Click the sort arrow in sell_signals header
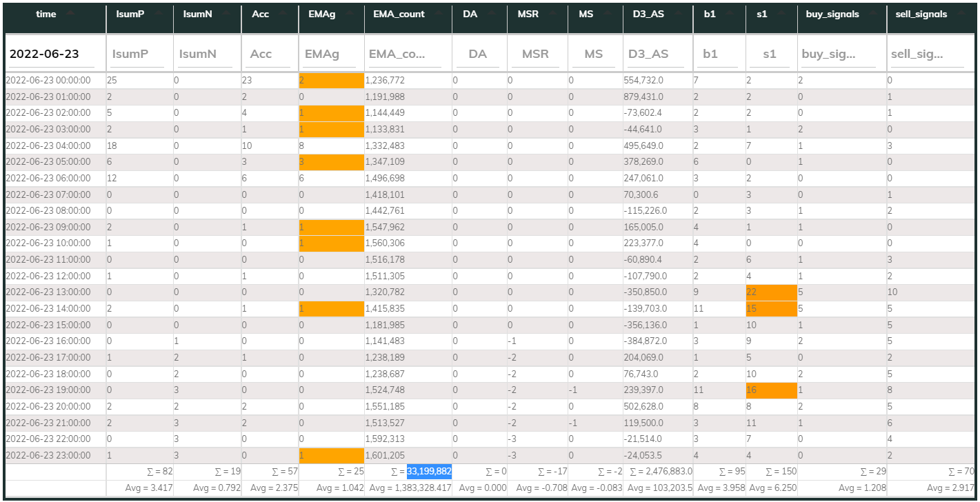 tap(960, 14)
